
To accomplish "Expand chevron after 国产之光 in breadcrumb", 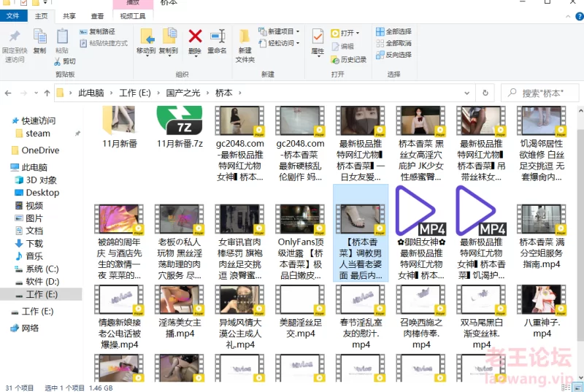I will (207, 93).
